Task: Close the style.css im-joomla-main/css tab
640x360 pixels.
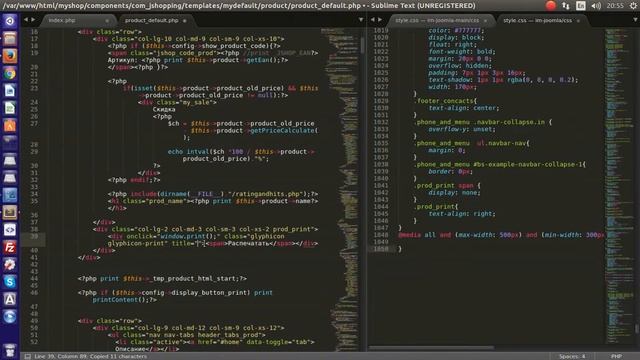Action: 485,21
